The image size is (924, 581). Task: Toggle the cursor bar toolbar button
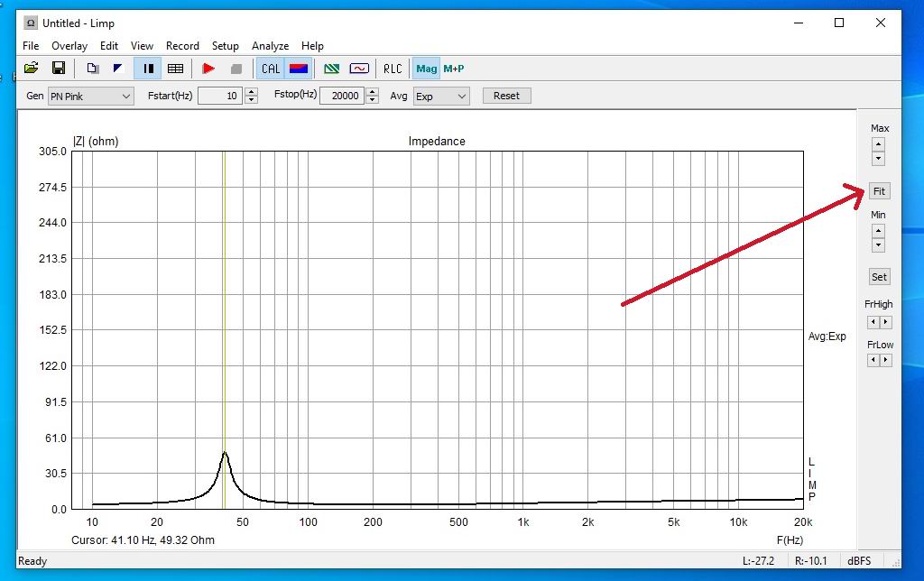coord(148,69)
